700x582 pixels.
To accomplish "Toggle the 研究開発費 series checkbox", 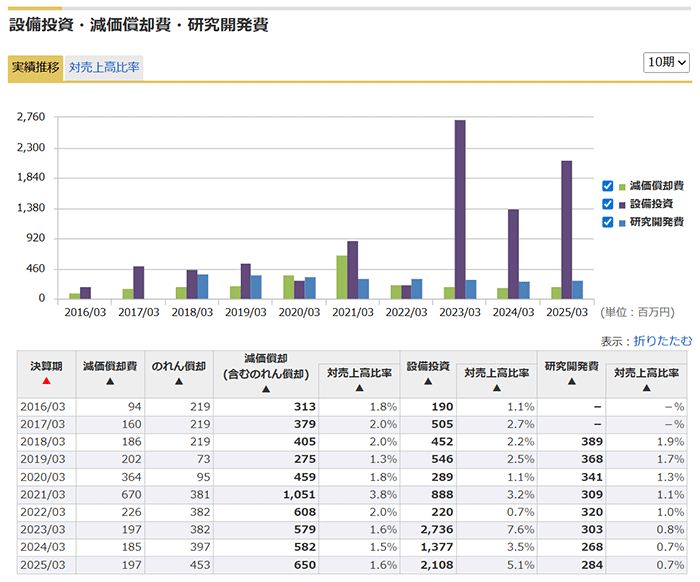I will (x=608, y=222).
